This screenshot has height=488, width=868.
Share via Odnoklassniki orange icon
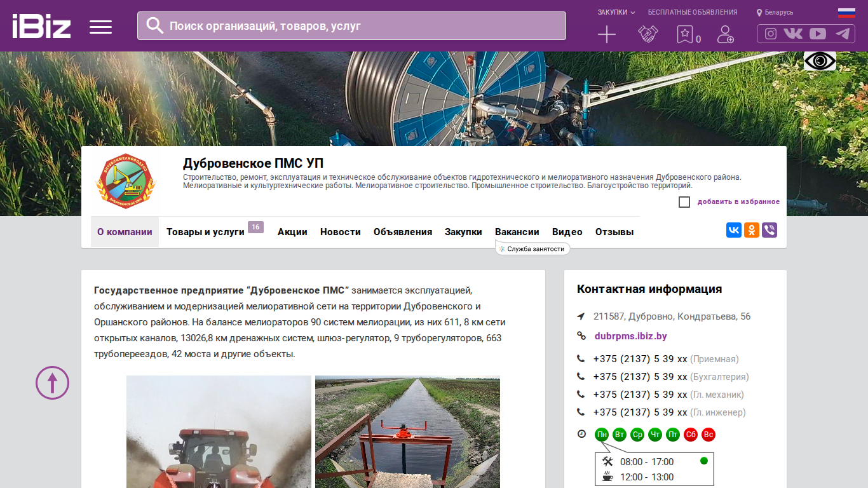tap(752, 230)
